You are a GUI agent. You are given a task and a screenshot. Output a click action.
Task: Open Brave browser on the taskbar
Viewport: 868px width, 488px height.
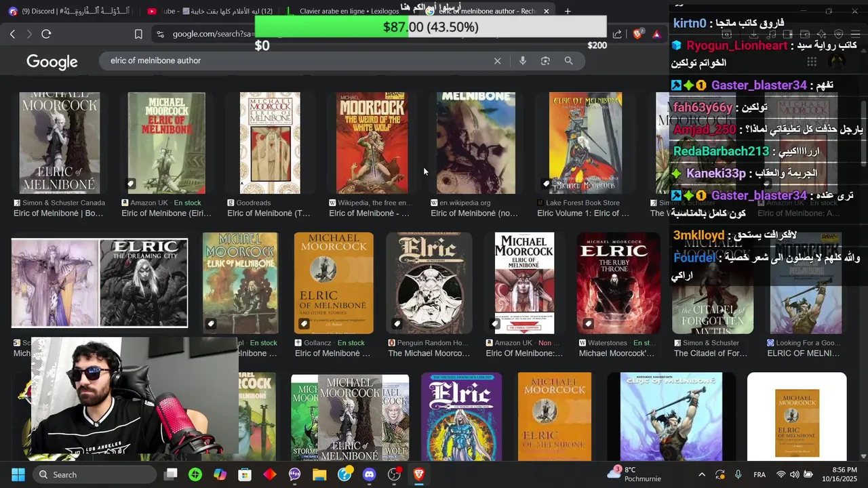click(418, 474)
